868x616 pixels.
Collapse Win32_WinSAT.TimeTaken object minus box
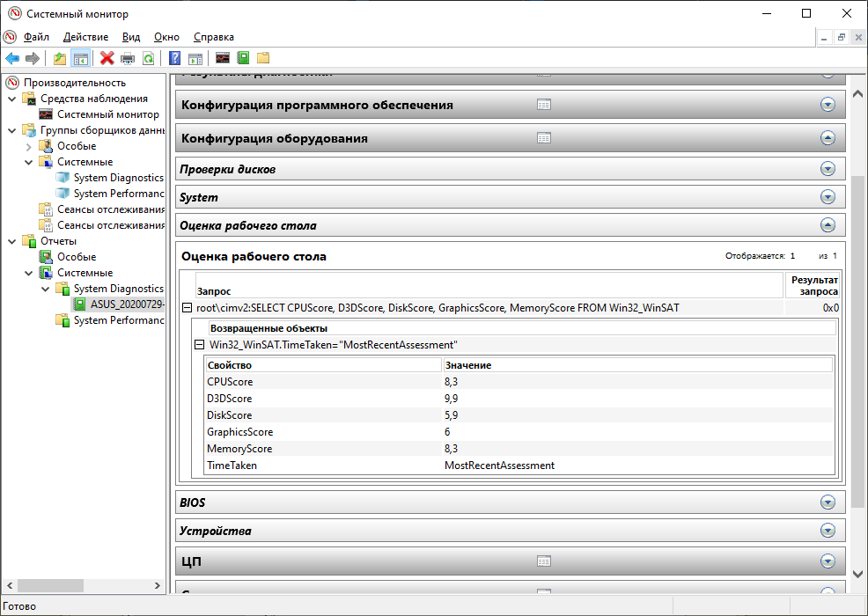(x=199, y=345)
